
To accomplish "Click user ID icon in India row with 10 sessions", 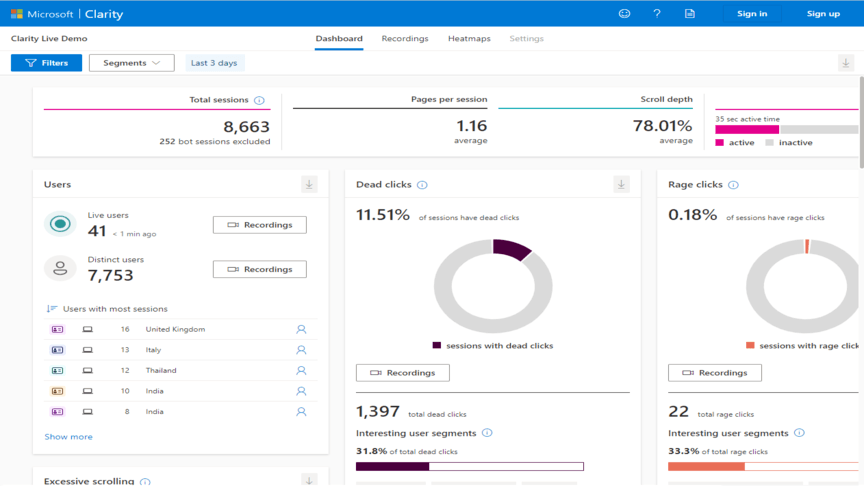I will click(x=57, y=391).
